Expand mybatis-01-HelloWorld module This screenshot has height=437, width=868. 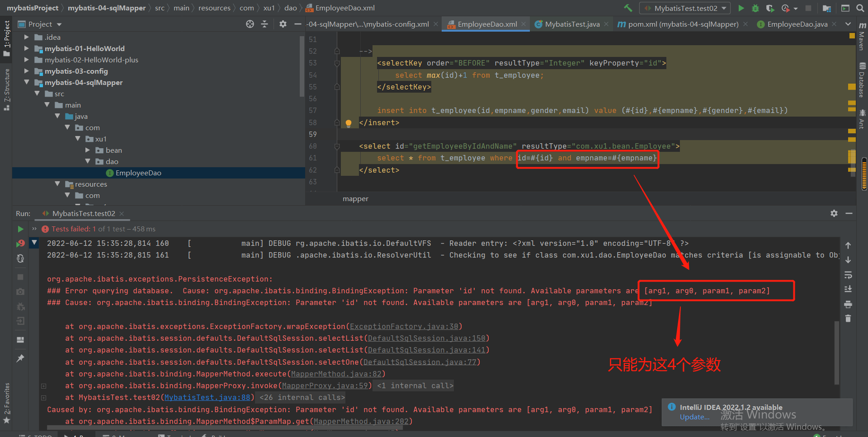click(26, 48)
